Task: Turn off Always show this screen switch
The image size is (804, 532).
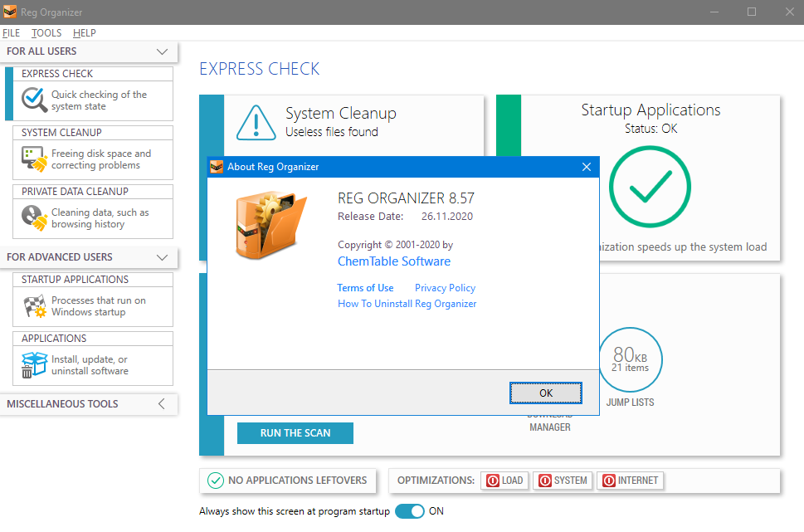Action: 410,511
